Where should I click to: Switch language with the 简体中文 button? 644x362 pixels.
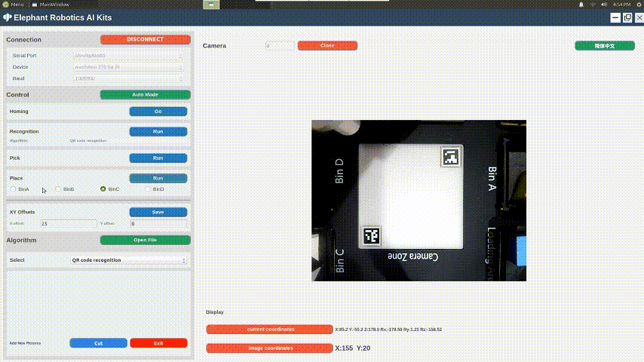(605, 45)
